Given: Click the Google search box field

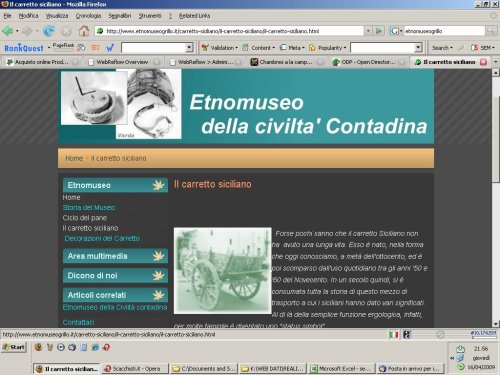Looking at the screenshot, I should click(x=444, y=31).
